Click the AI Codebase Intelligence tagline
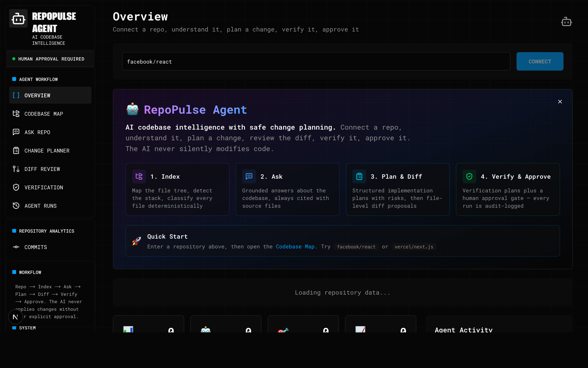The height and width of the screenshot is (368, 588). (x=49, y=40)
